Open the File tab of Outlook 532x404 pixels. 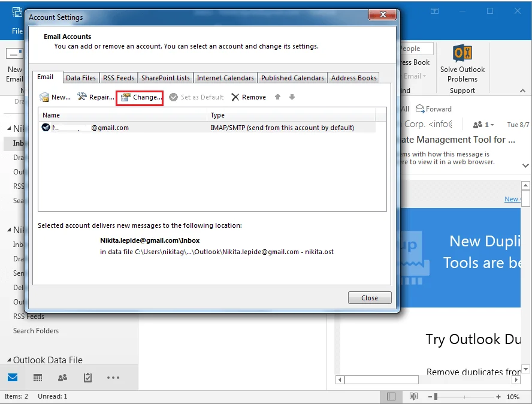17,31
